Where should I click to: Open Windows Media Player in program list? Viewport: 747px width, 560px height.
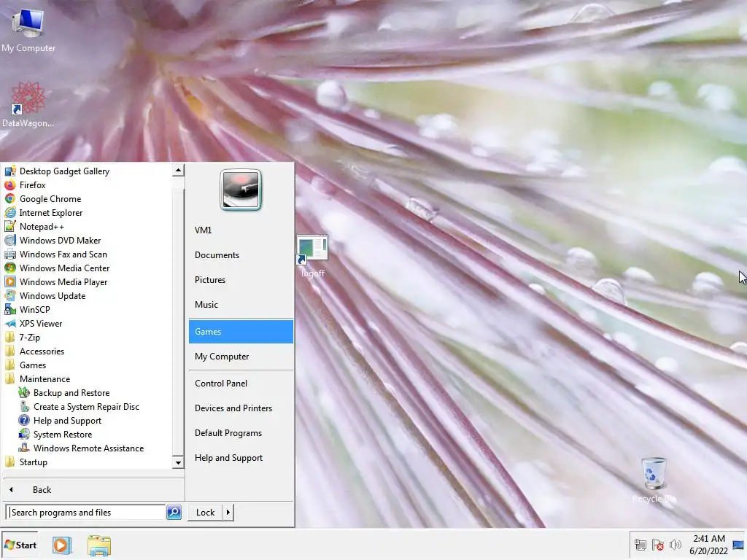coord(63,282)
